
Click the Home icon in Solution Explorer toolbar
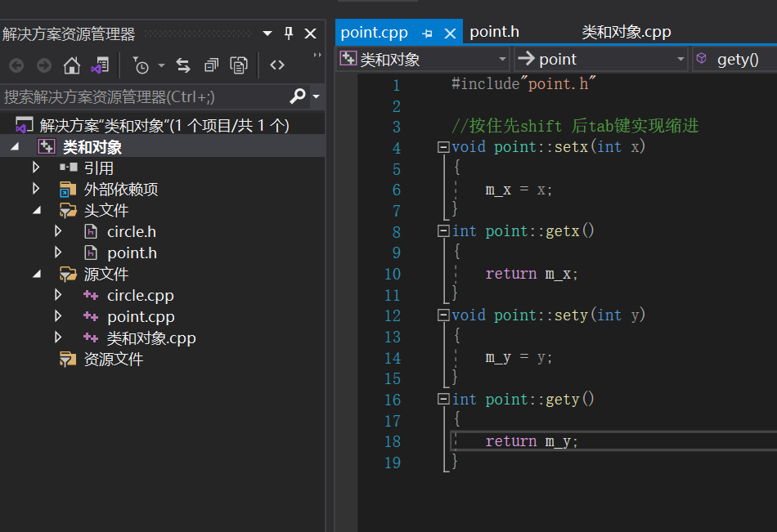point(70,65)
